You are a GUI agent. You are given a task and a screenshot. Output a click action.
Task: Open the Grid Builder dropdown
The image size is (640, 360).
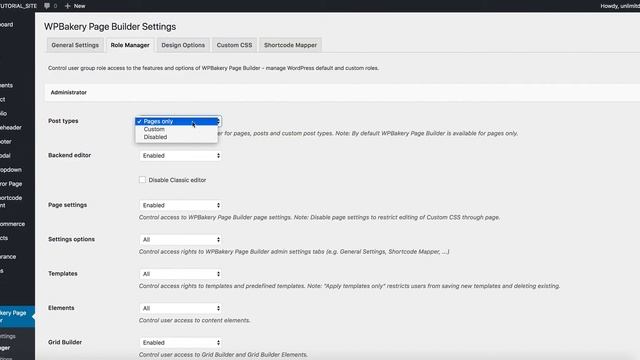(x=180, y=342)
